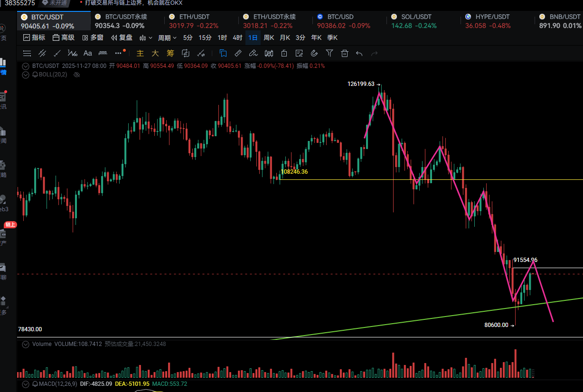Click the Aa text annotation tool
Viewport: 583px width, 392px height.
(88, 53)
